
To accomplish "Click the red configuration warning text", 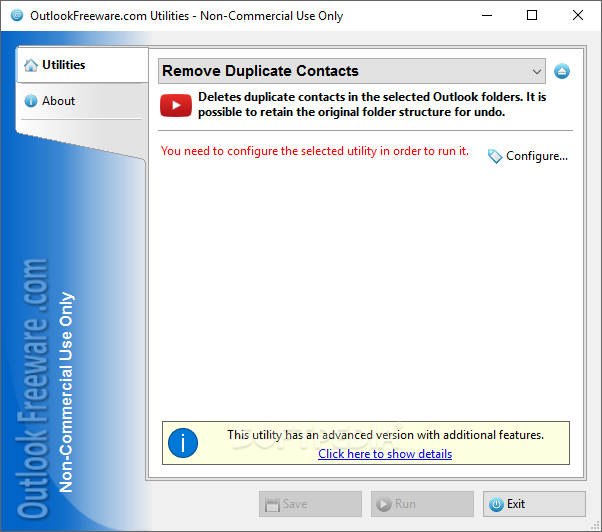I will click(315, 151).
